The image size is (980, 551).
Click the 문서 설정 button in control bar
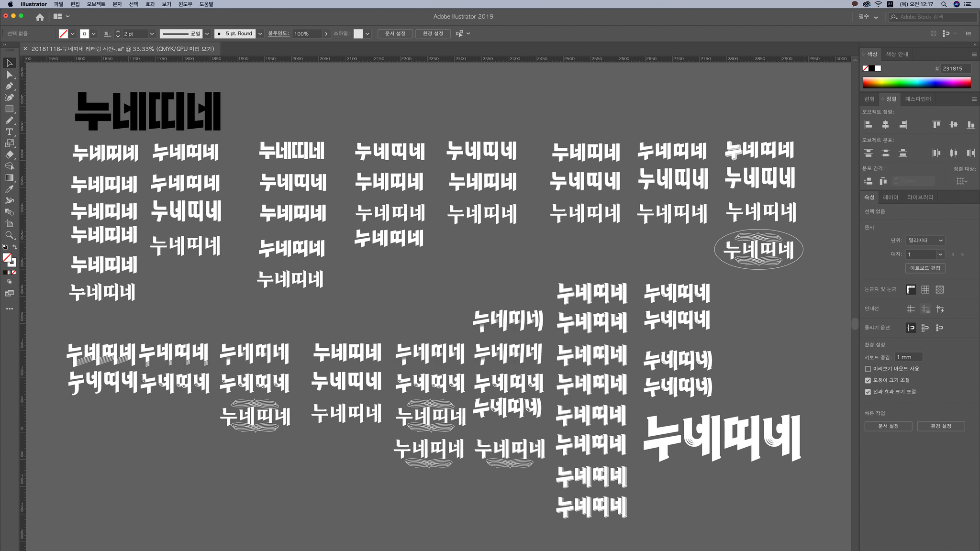tap(395, 34)
